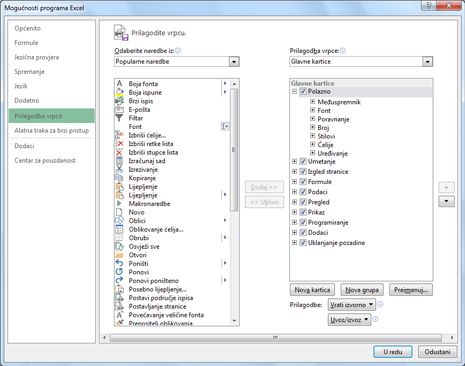
Task: Switch to Alatna traka za brzi pristup
Action: pos(52,130)
